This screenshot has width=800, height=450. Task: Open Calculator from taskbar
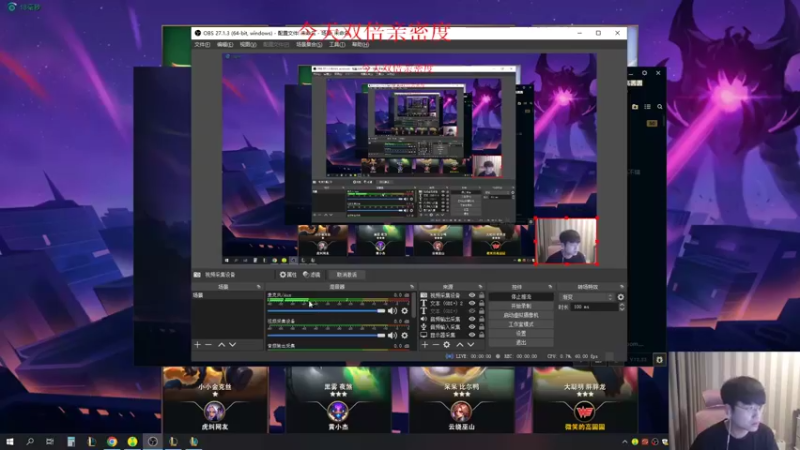click(71, 441)
